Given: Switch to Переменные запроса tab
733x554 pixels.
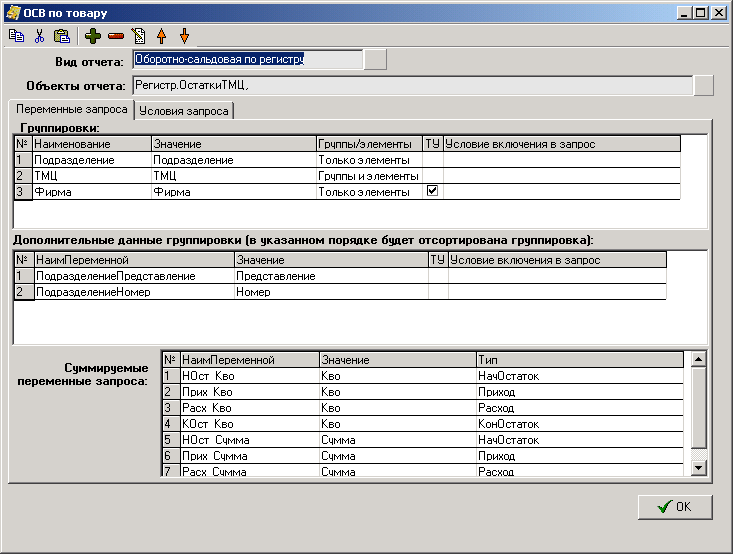Looking at the screenshot, I should [x=72, y=109].
